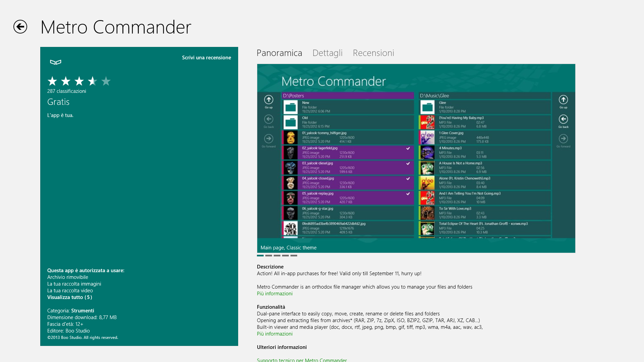
Task: Select the second screenshot page indicator
Action: (x=269, y=255)
